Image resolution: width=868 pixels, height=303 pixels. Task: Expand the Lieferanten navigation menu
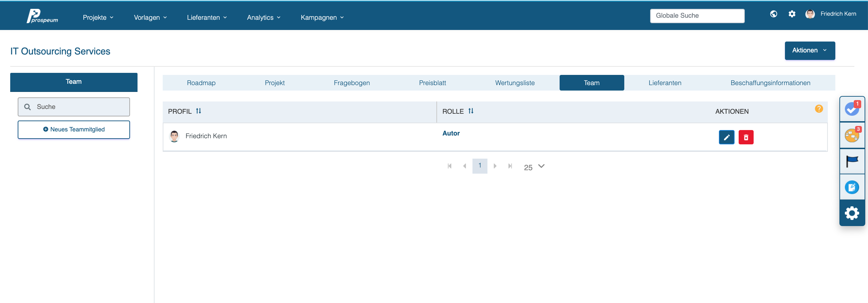[207, 17]
